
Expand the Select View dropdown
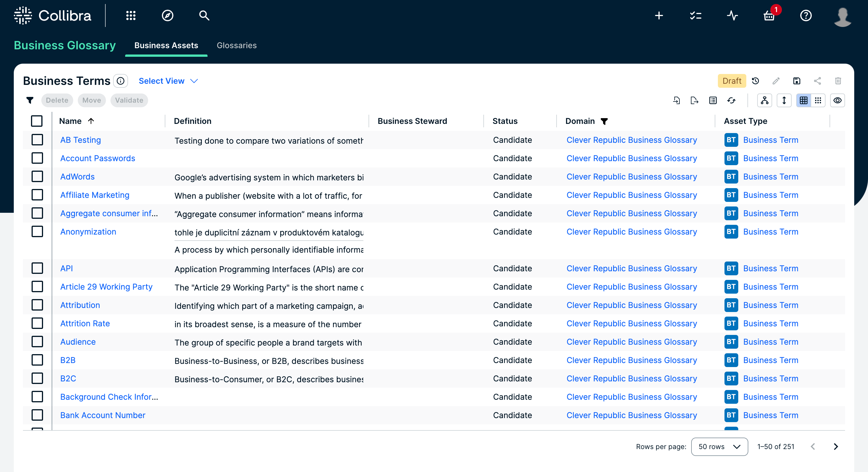(x=168, y=81)
